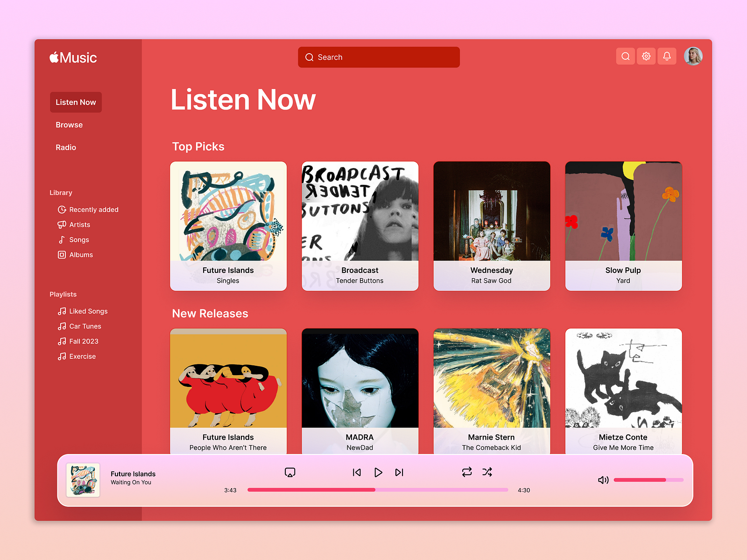
Task: Click the Apple Music logo
Action: 73,57
